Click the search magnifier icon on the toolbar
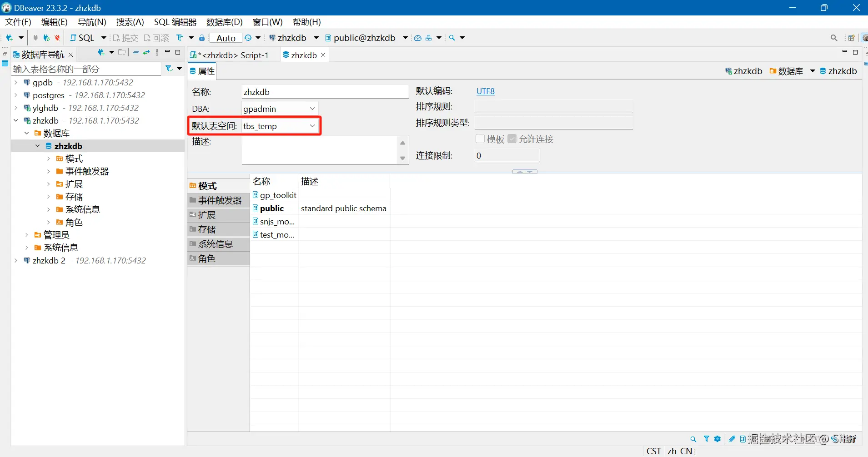This screenshot has width=868, height=457. point(833,38)
